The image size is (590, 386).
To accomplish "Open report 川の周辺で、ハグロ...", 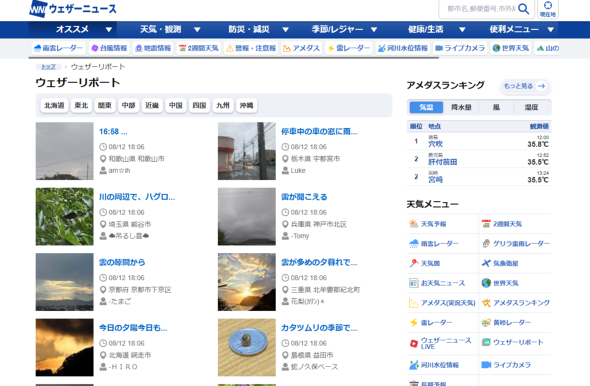I will [x=137, y=197].
